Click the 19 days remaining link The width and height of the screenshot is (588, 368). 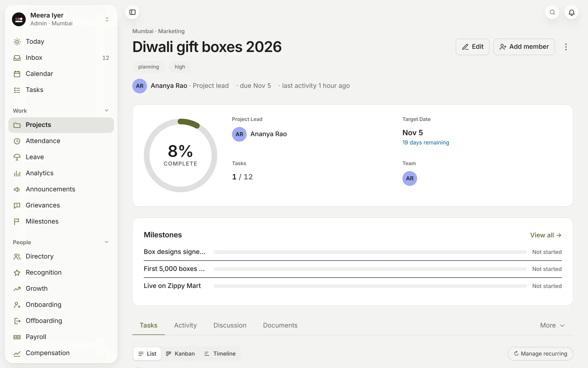[x=426, y=143]
